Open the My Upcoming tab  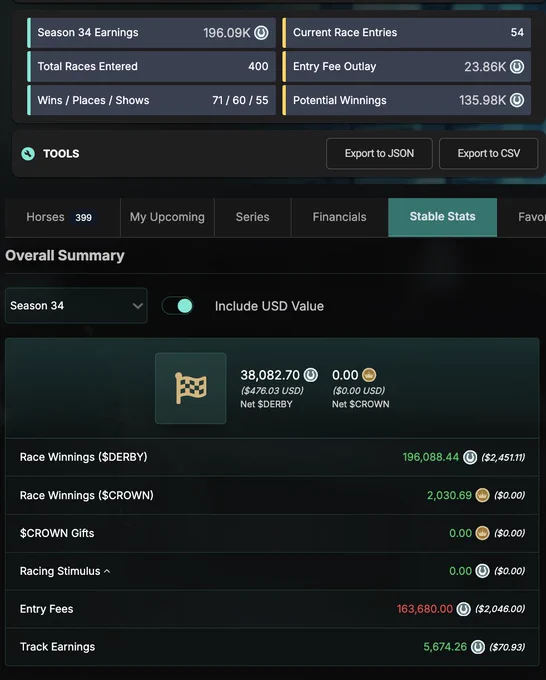(167, 217)
